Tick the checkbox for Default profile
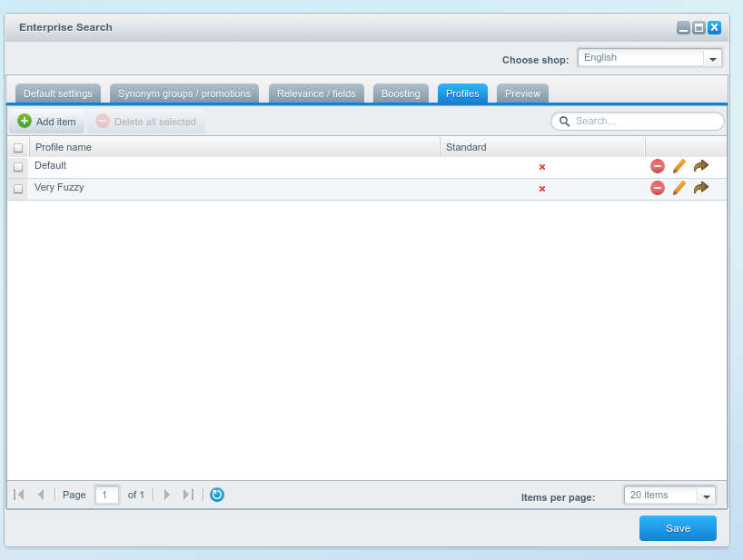The image size is (743, 560). [x=18, y=167]
